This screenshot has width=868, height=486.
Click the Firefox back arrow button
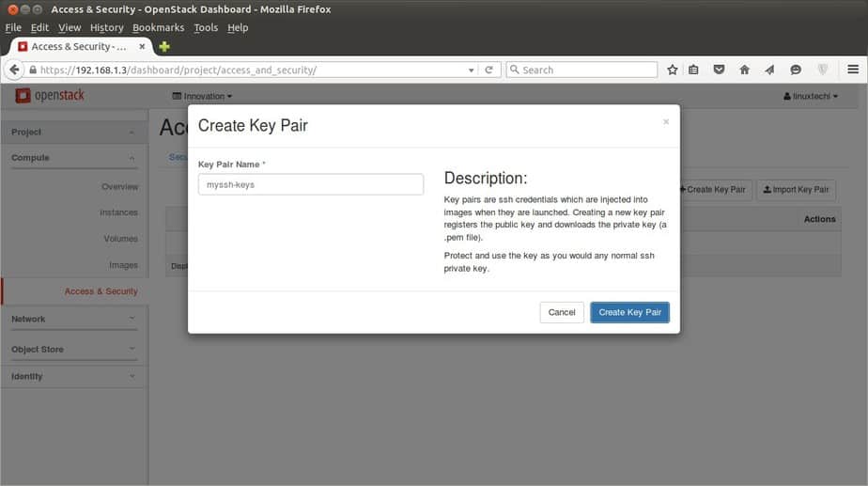coord(14,70)
